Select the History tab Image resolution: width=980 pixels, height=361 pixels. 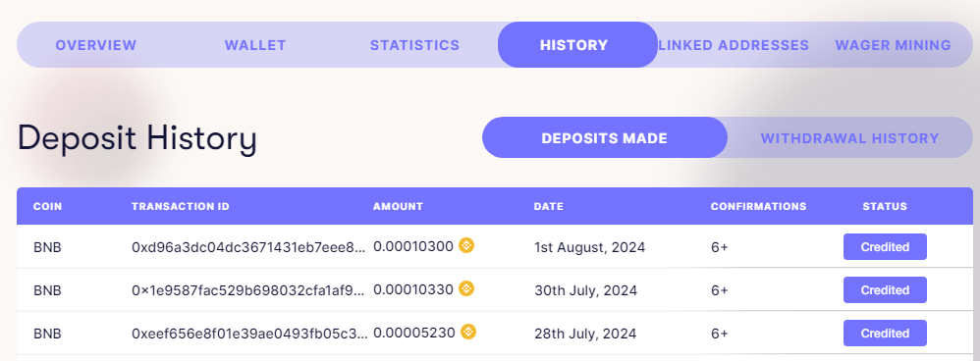[577, 45]
